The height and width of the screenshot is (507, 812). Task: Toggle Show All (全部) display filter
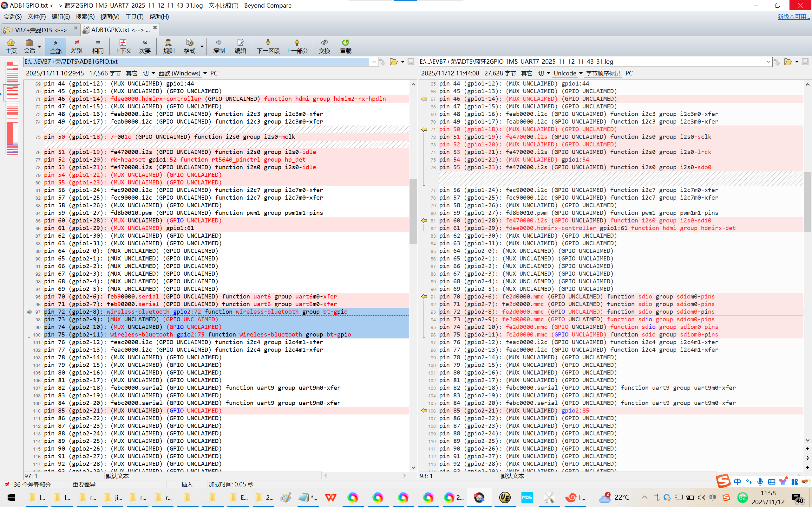pyautogui.click(x=56, y=46)
